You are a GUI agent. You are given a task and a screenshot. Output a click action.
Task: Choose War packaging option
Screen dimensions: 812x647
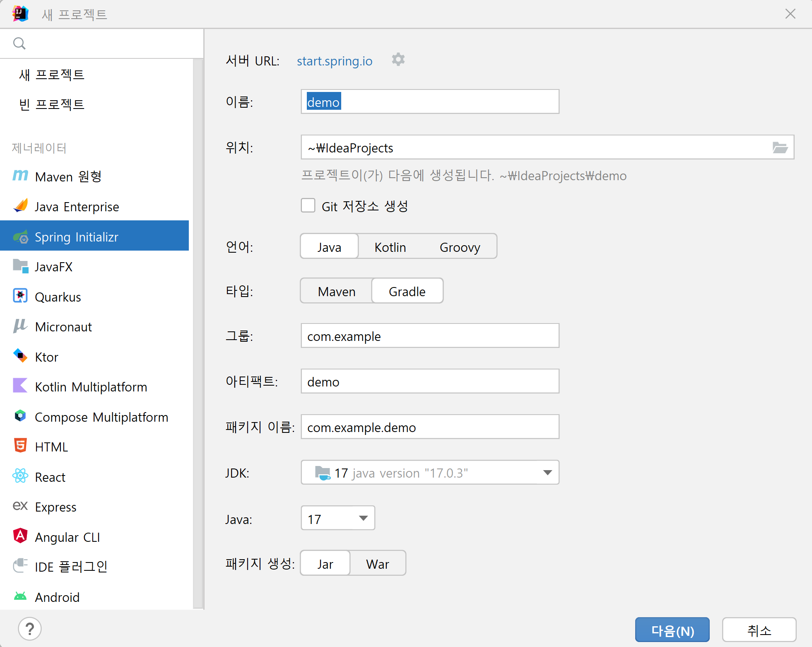pyautogui.click(x=377, y=564)
